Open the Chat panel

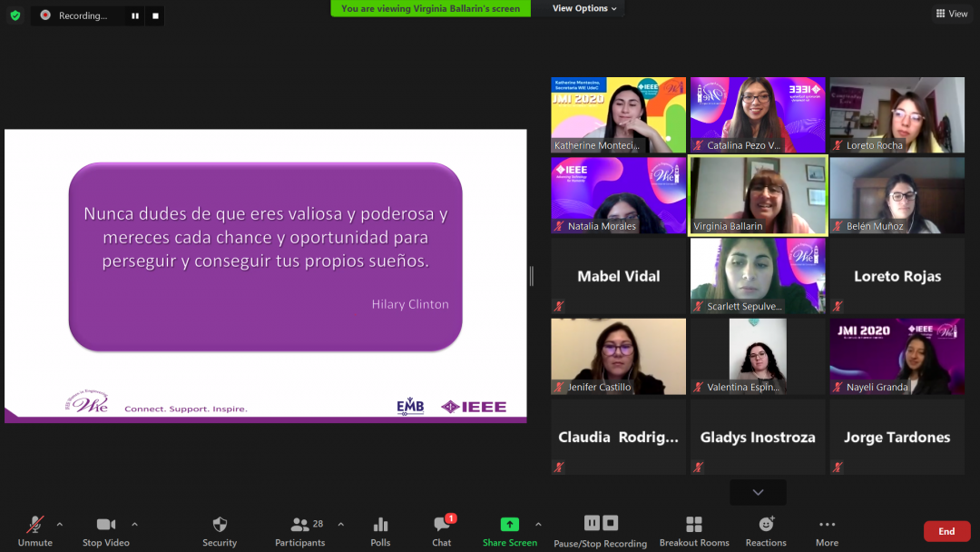[x=442, y=525]
